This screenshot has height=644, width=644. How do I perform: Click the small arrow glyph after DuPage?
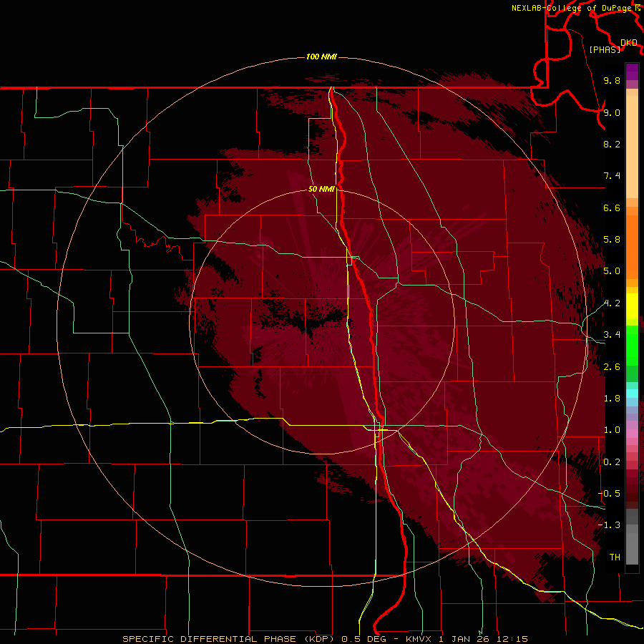point(637,8)
